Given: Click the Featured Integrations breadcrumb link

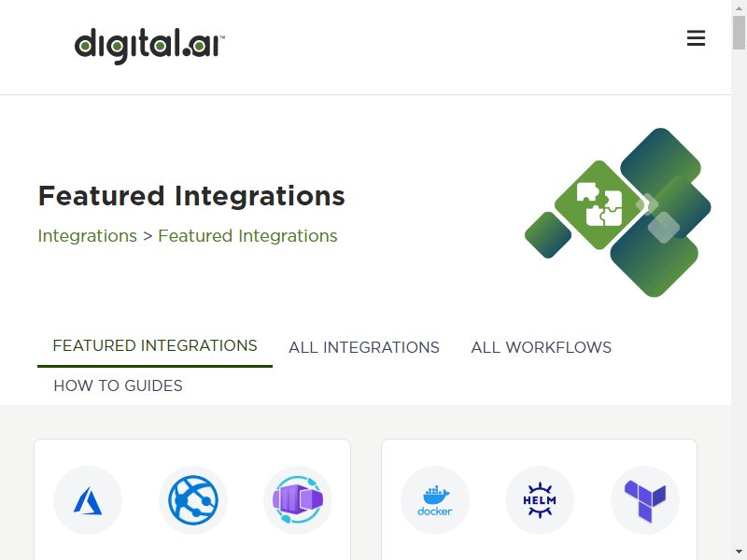Looking at the screenshot, I should [x=247, y=236].
